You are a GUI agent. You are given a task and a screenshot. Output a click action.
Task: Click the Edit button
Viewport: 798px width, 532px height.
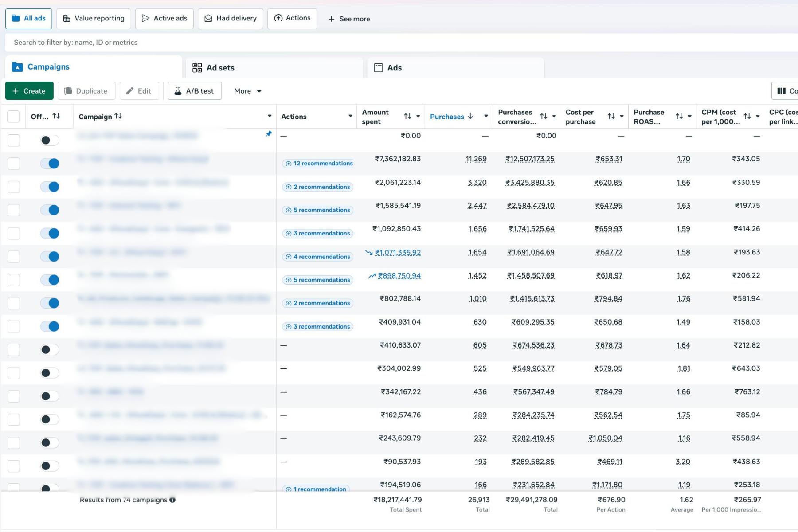139,91
